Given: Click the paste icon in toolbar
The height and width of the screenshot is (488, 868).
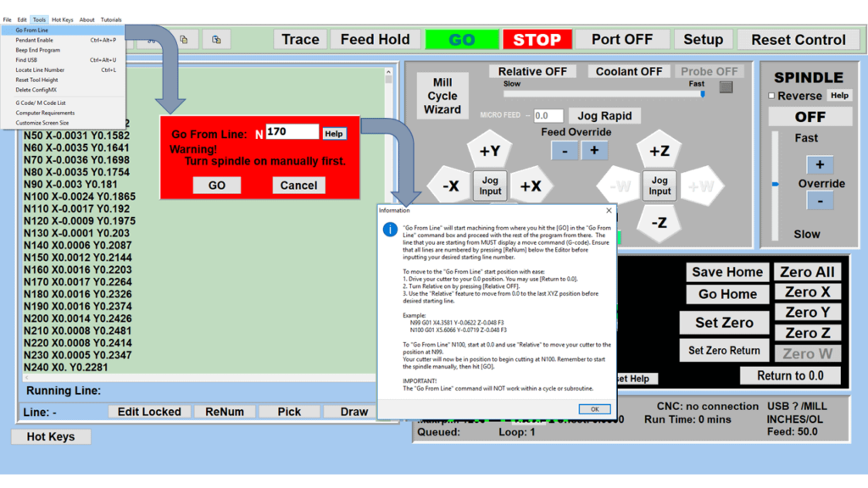Looking at the screenshot, I should coord(216,39).
